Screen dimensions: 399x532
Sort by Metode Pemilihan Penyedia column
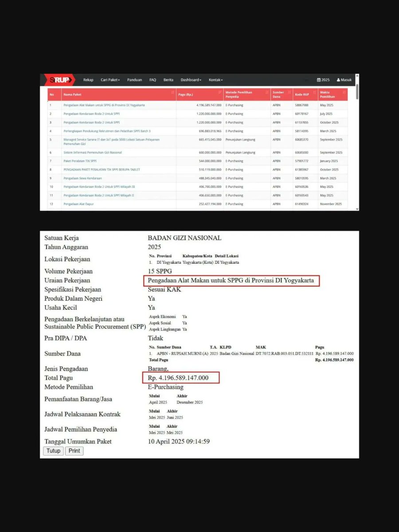pyautogui.click(x=246, y=94)
